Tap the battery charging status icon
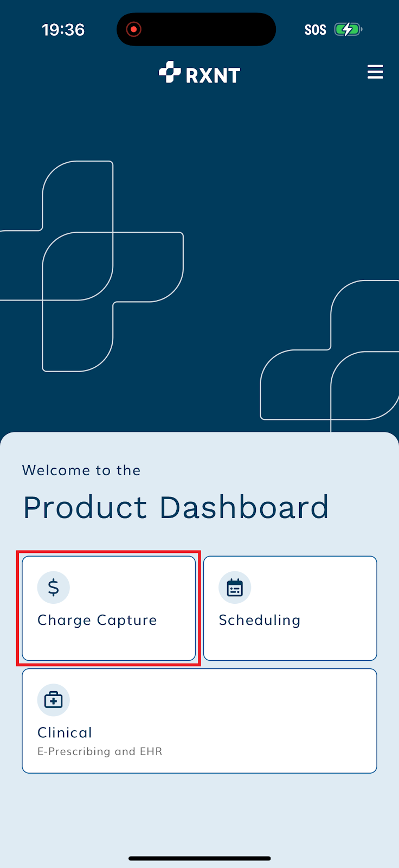The image size is (399, 868). pyautogui.click(x=347, y=29)
